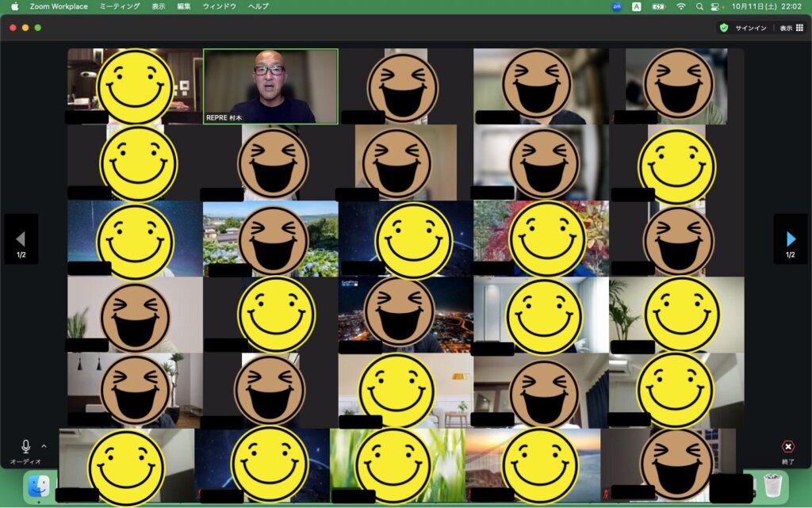Open Control Center in menu bar
Viewport: 812px width, 508px height.
click(x=715, y=6)
